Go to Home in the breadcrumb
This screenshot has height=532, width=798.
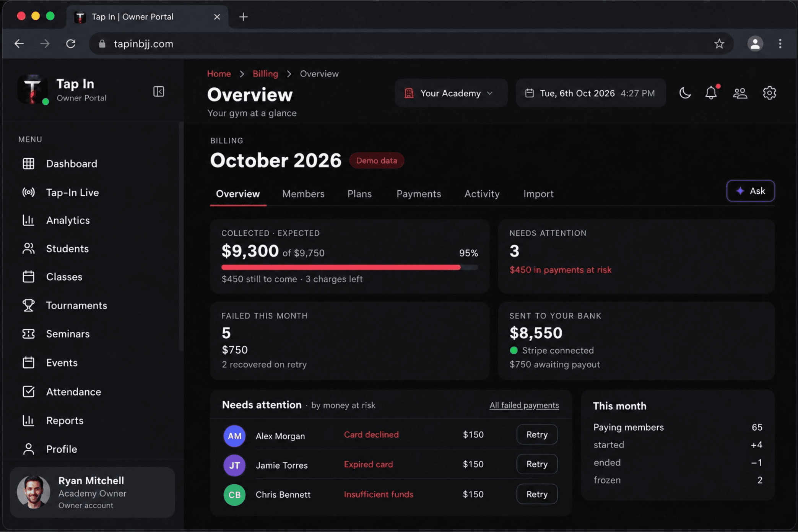pos(219,74)
